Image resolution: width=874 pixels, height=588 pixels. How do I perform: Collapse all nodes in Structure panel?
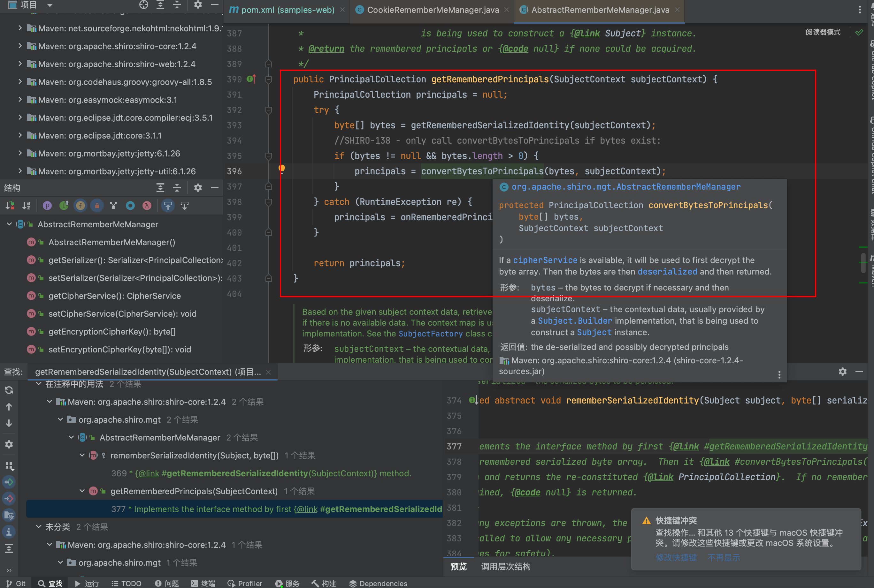click(177, 187)
